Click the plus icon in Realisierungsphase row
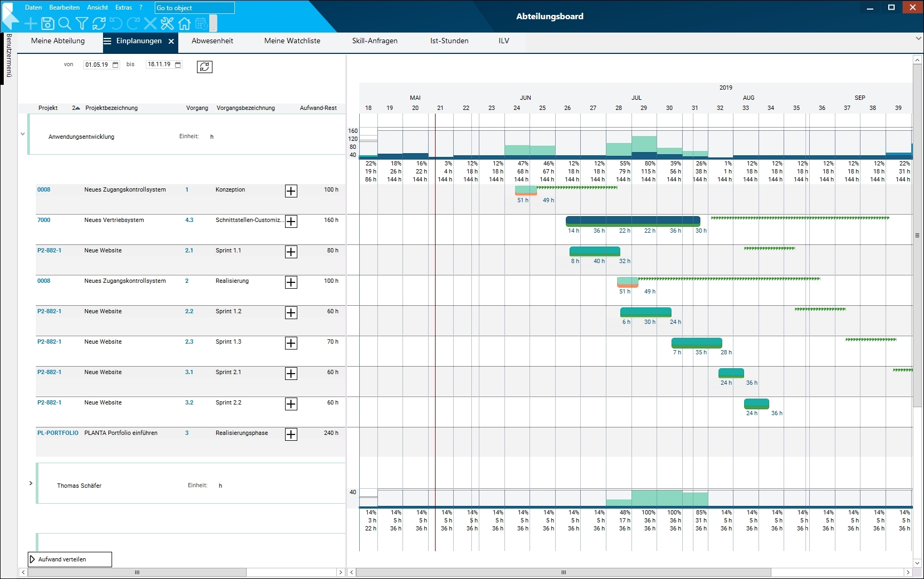This screenshot has width=924, height=579. [291, 434]
